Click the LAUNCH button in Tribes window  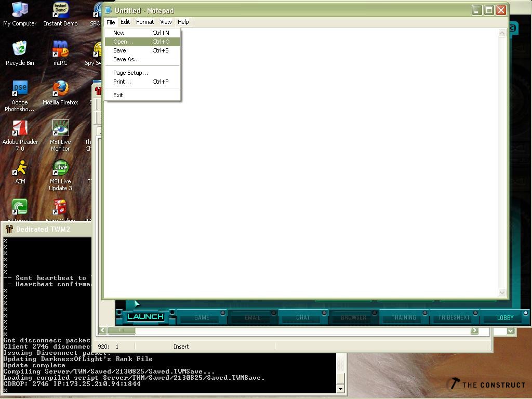145,317
